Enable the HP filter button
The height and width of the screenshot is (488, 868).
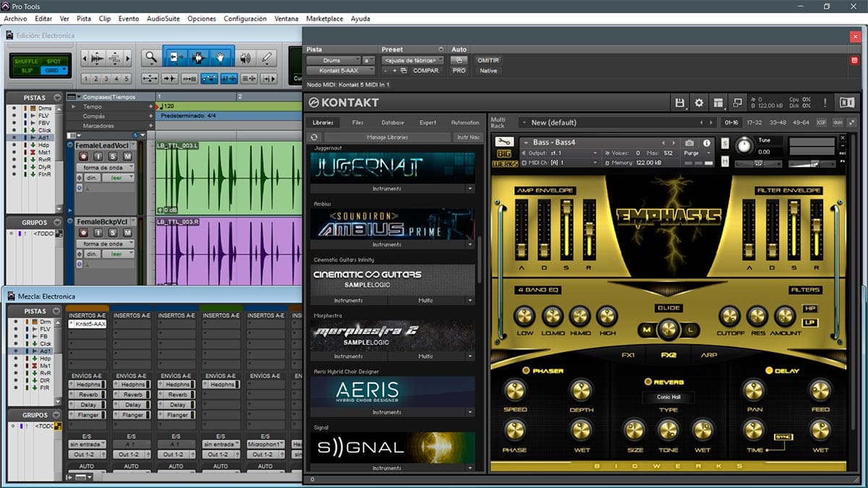click(x=810, y=309)
